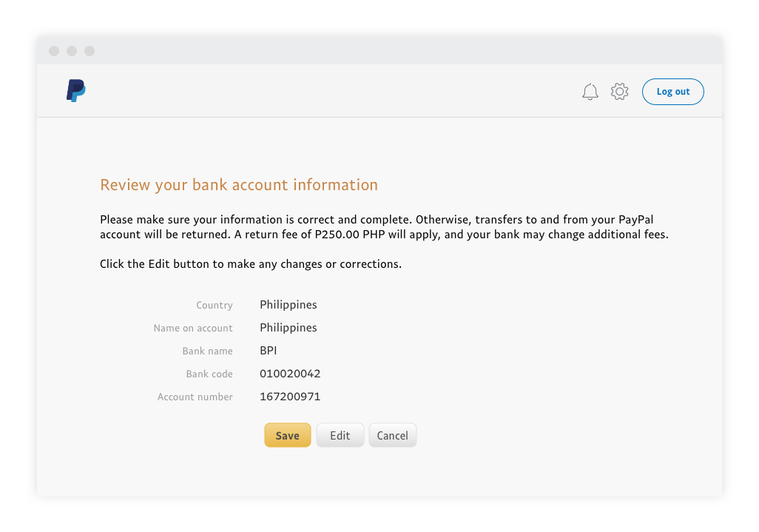This screenshot has width=759, height=532.
Task: Click the return fee warning paragraph
Action: [384, 227]
